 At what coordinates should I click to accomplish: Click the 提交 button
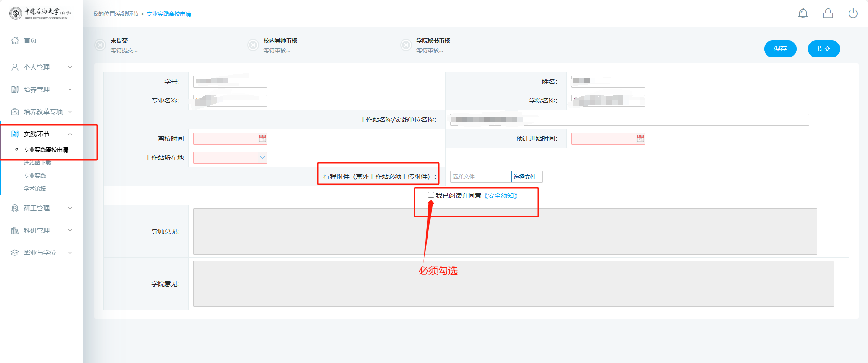pos(823,49)
